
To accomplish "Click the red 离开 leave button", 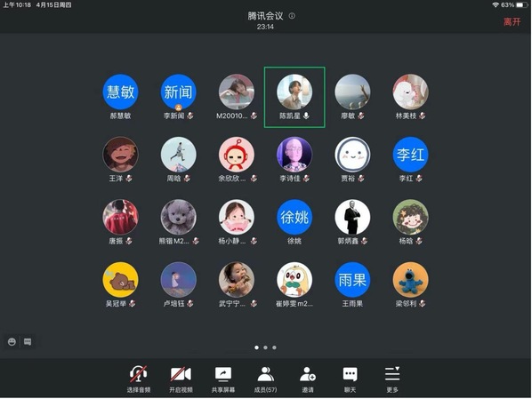I will coord(512,22).
